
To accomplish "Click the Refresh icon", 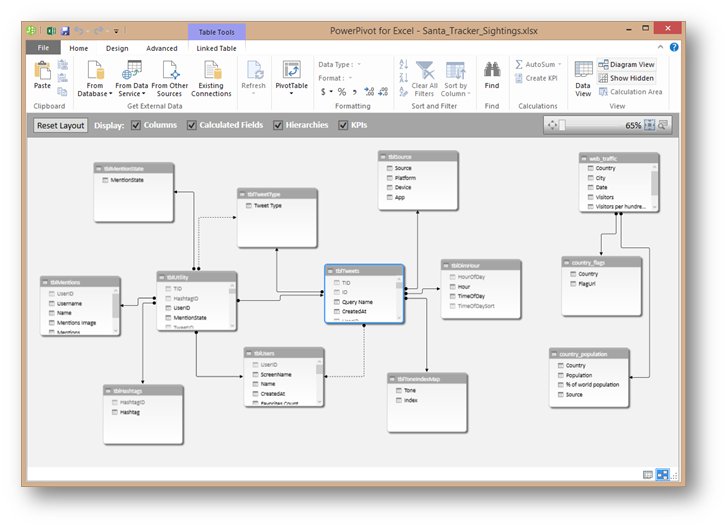I will pyautogui.click(x=254, y=70).
